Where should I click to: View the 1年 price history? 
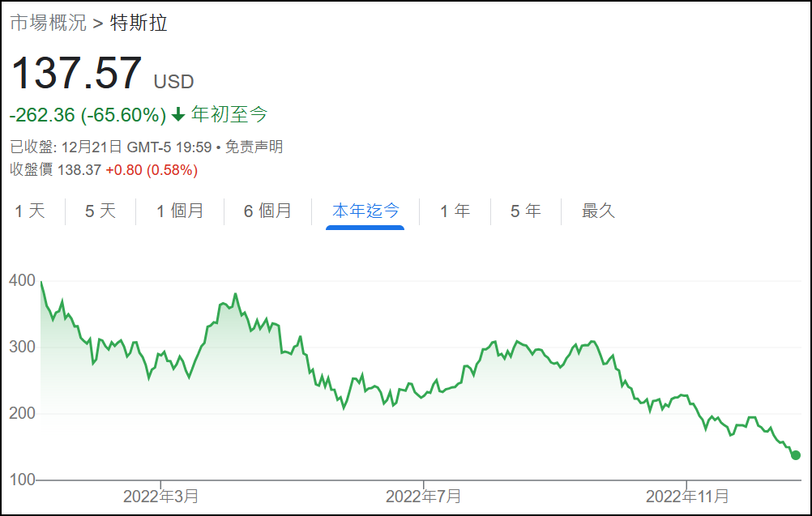[455, 210]
